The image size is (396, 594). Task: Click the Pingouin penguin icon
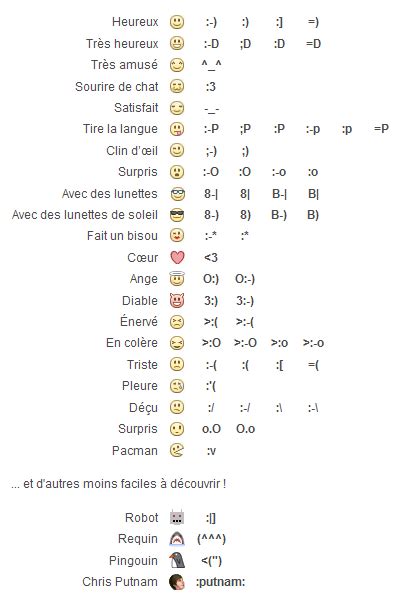[177, 560]
